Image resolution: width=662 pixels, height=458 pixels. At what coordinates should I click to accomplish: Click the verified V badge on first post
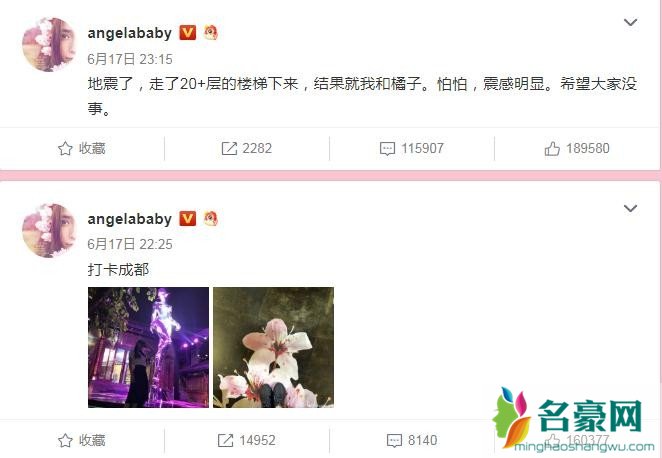188,33
